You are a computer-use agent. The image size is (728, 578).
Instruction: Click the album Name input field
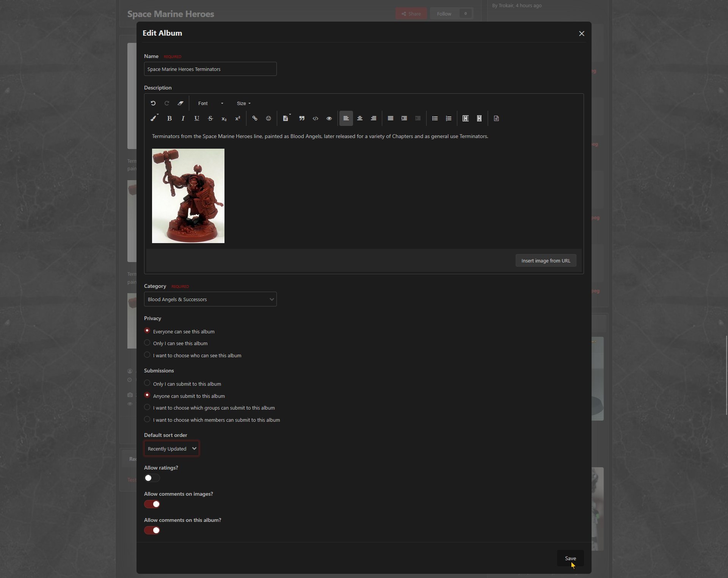point(210,69)
